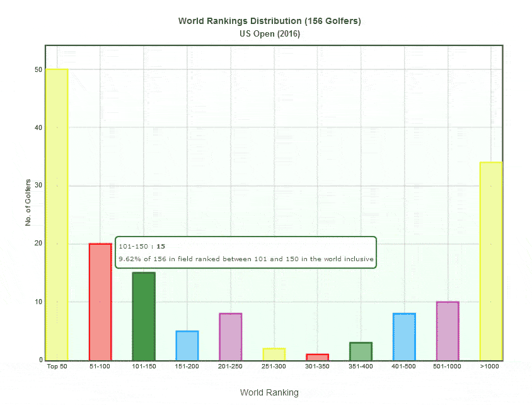Click the '>1000' axis label
Screen dimensions: 532x405
click(490, 367)
